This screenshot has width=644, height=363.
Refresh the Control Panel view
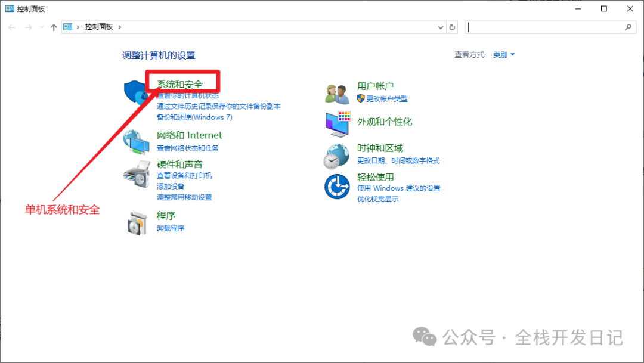pos(452,27)
